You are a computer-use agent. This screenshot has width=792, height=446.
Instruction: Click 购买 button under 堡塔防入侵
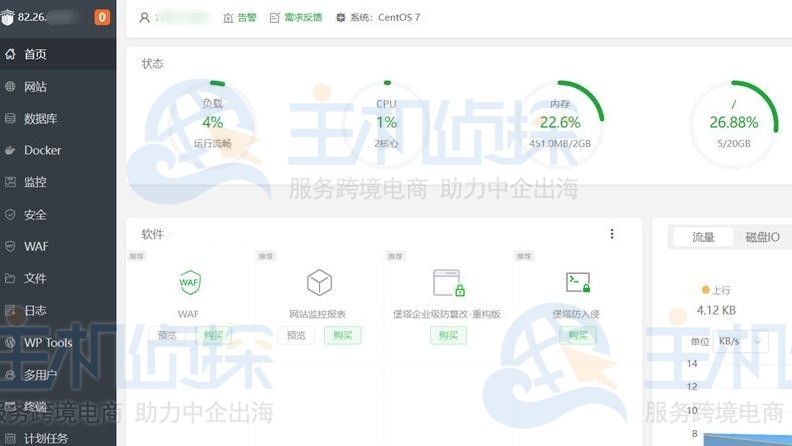[x=578, y=335]
